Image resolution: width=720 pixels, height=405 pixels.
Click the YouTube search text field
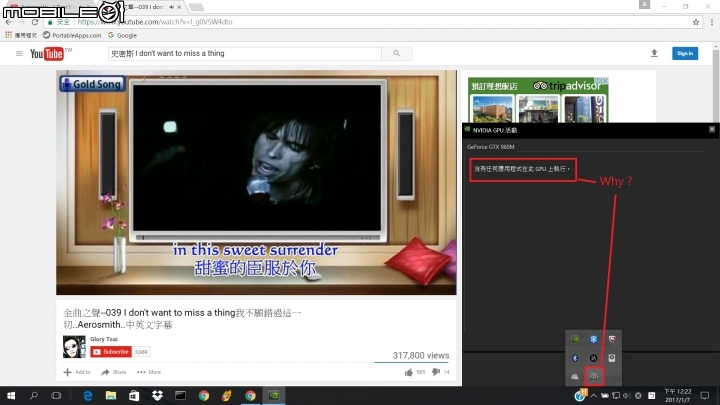point(245,54)
